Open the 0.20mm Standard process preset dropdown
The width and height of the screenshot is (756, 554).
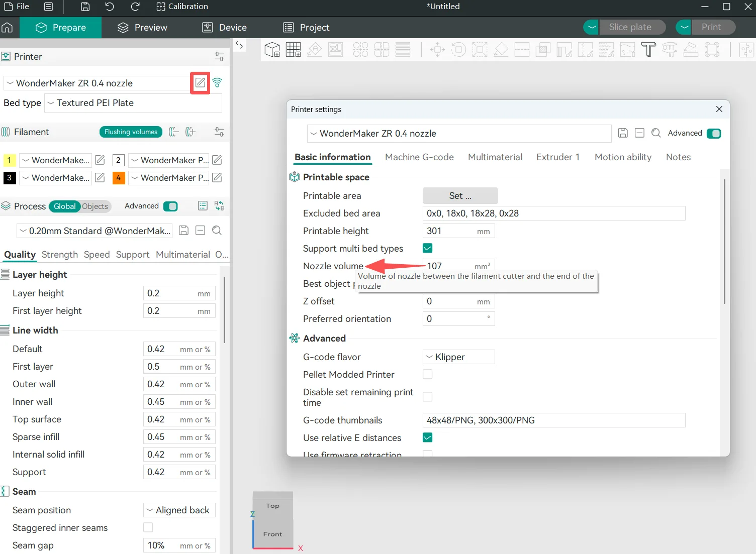coord(94,231)
